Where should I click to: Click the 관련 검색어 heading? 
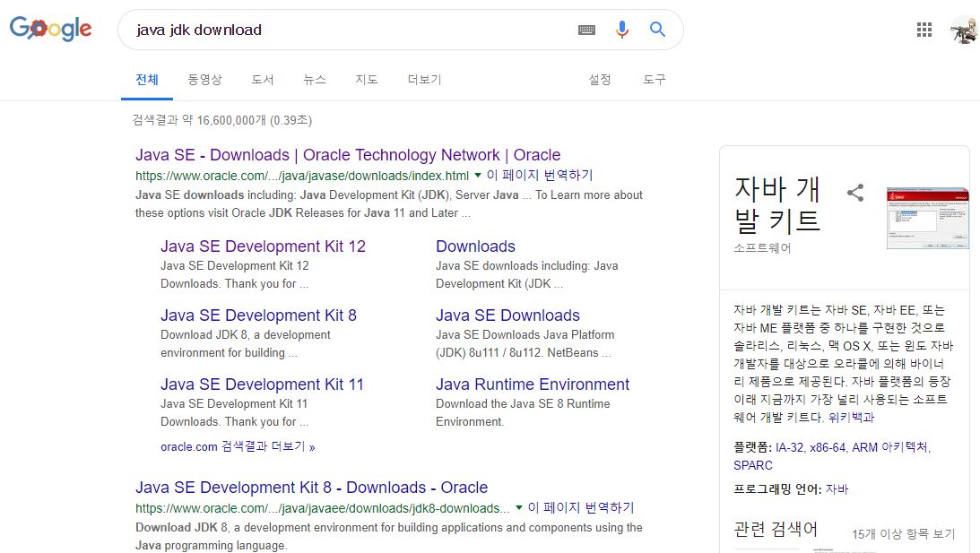point(775,530)
